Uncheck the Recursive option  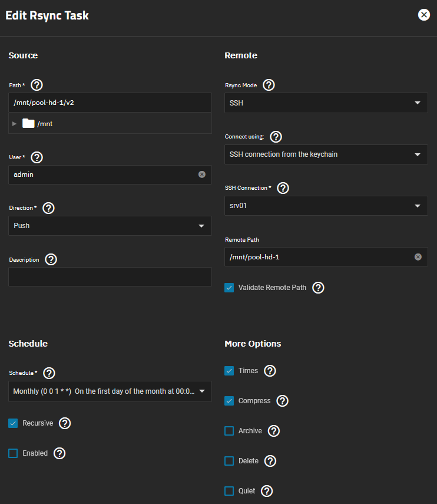coord(13,423)
